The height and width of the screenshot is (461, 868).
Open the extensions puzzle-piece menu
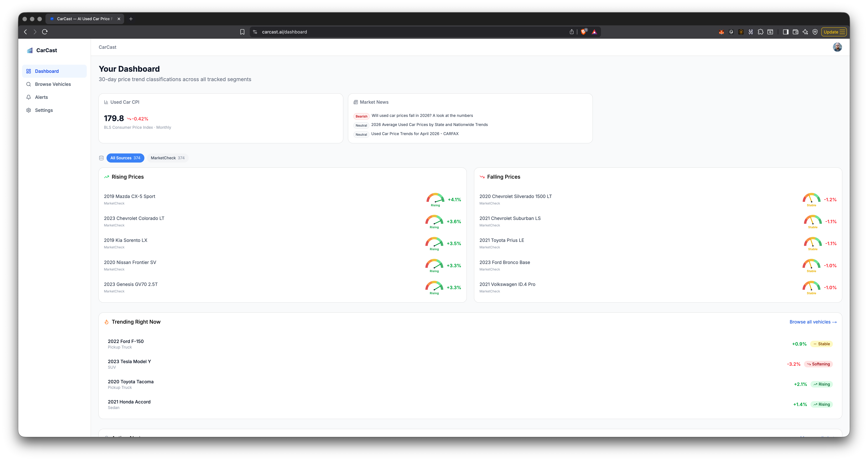760,32
